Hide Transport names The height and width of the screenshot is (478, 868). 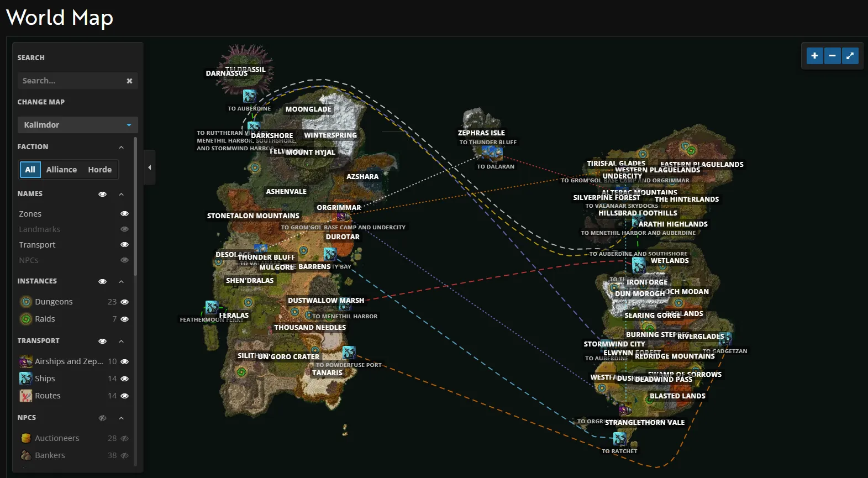[x=124, y=244]
